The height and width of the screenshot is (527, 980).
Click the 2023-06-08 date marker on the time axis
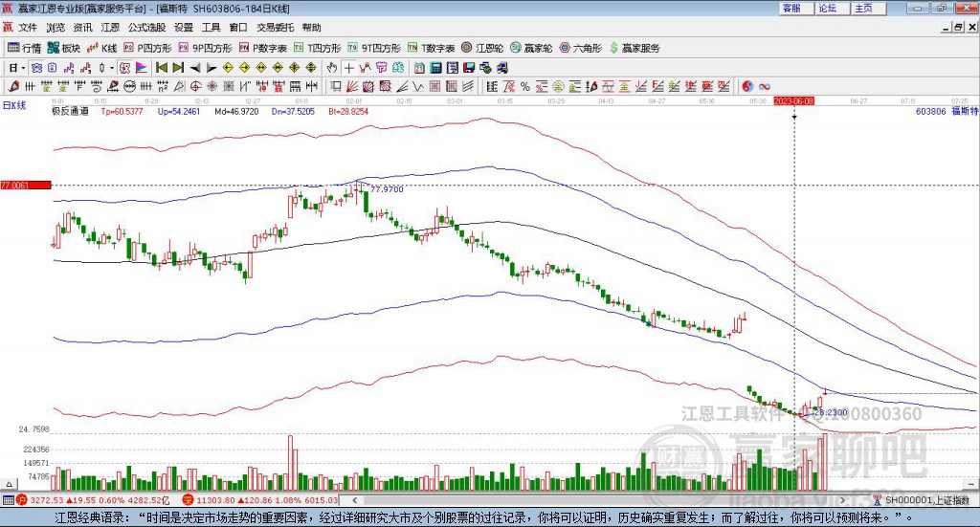point(793,101)
